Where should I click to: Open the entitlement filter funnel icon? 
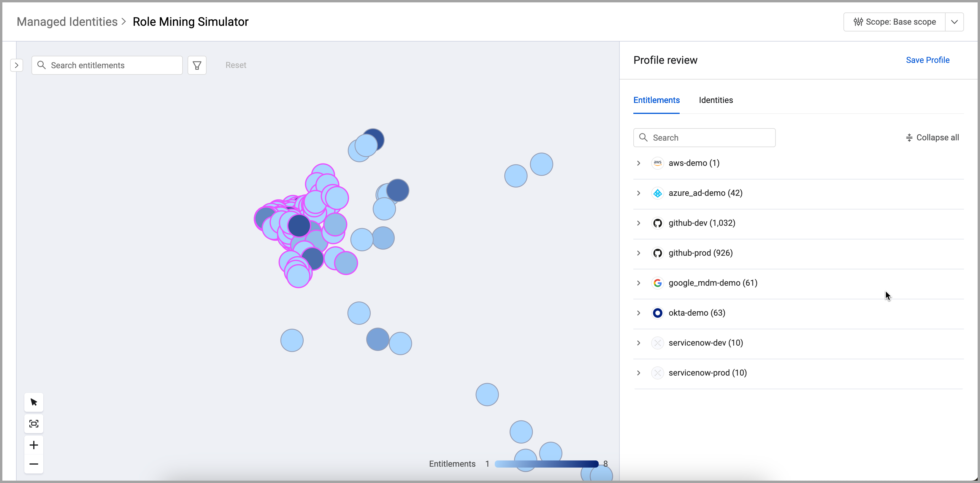click(197, 65)
